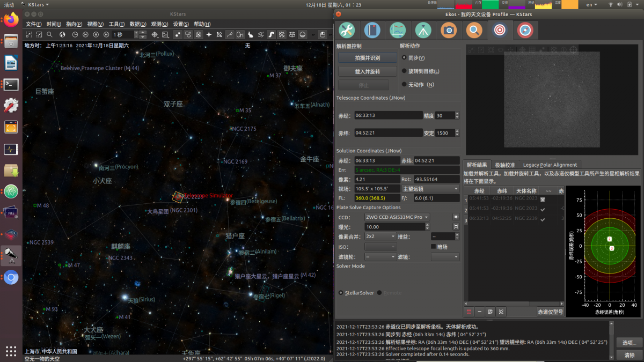Image resolution: width=644 pixels, height=362 pixels.
Task: Click the telescope 赤经 06:33:13 field
Action: pyautogui.click(x=388, y=115)
